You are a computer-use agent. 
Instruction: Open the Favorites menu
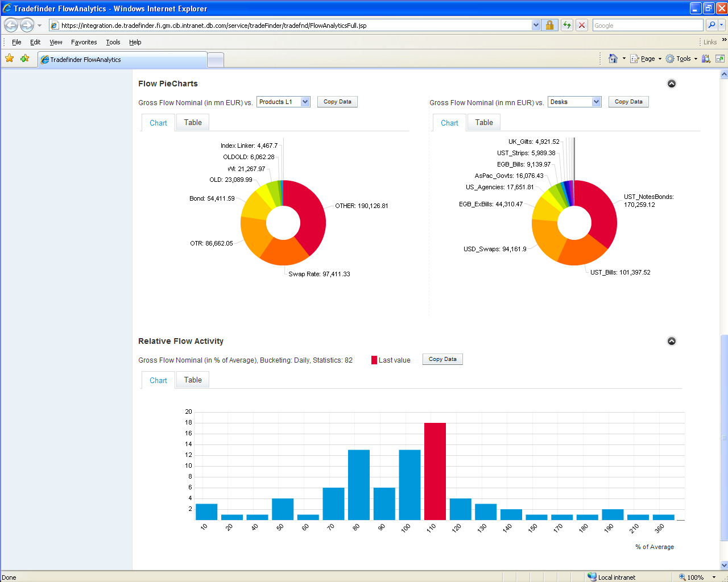(x=84, y=42)
